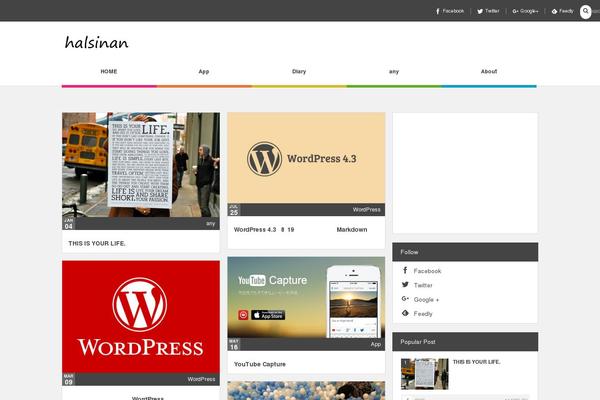Viewport: 600px width, 400px height.
Task: Open Facebook text link in top bar
Action: point(453,11)
